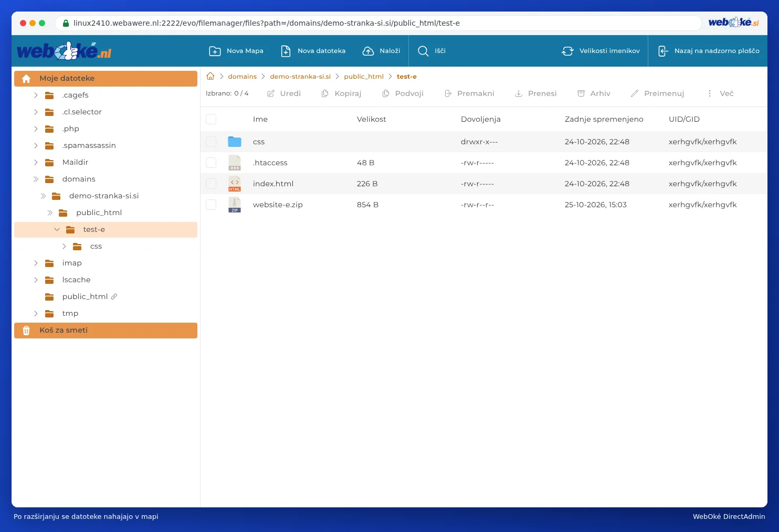779x532 pixels.
Task: Expand the css subfolder chevron in tree
Action: (64, 246)
